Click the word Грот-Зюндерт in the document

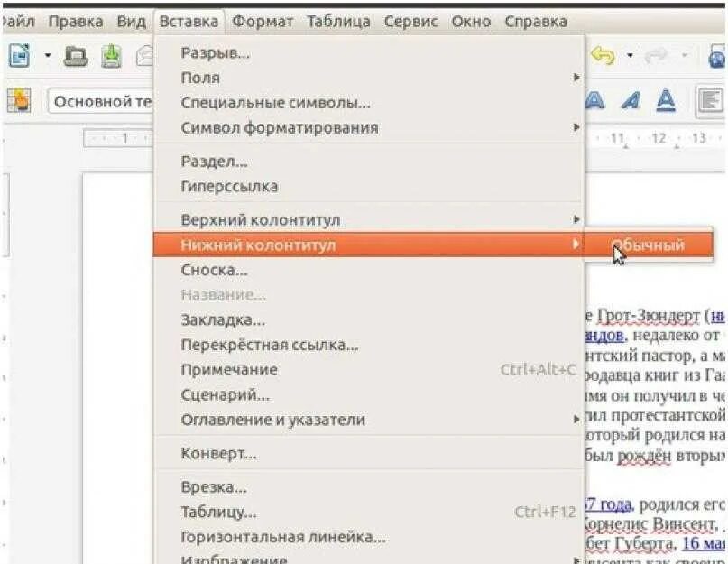point(648,316)
